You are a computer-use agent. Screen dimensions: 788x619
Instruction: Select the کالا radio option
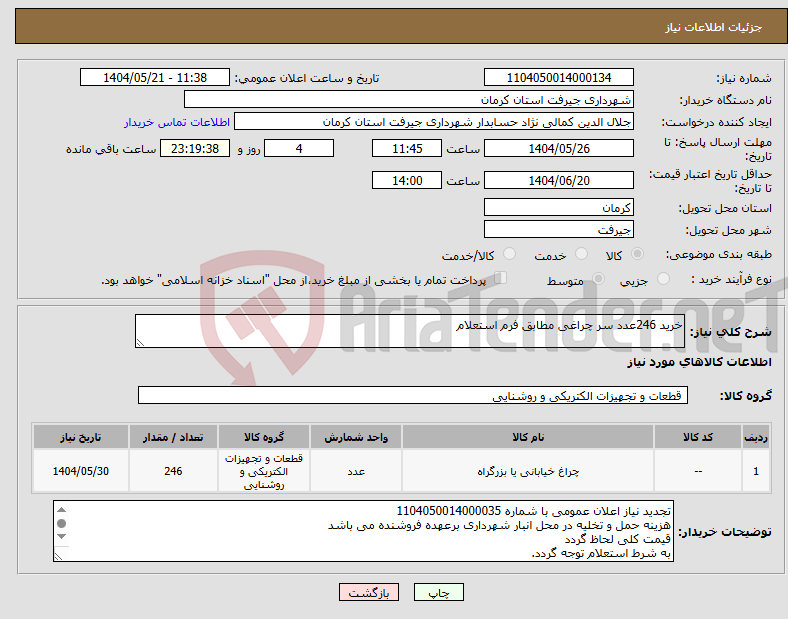pyautogui.click(x=637, y=254)
